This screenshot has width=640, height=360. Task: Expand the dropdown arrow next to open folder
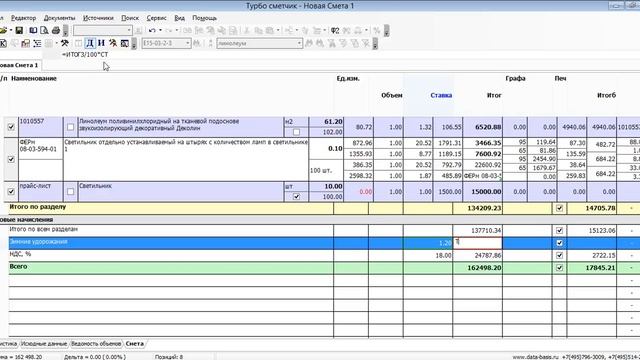pyautogui.click(x=11, y=30)
